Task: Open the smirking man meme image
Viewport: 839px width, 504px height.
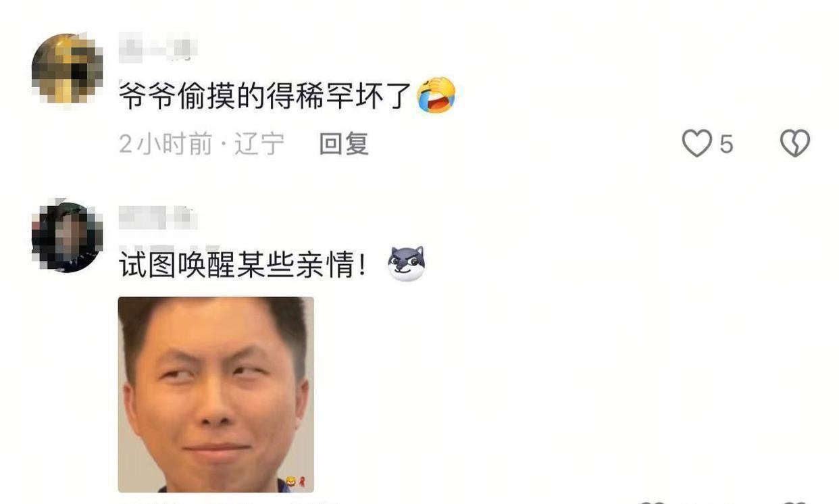Action: [x=216, y=395]
